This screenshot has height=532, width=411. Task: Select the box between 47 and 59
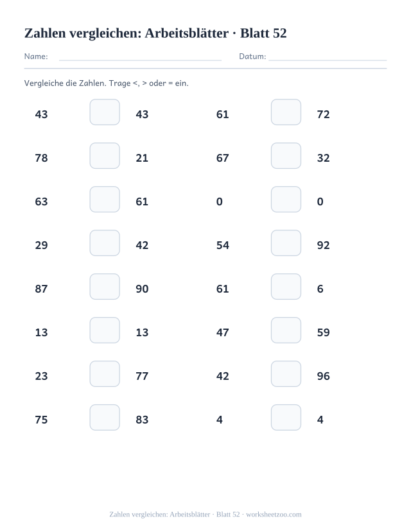(286, 330)
